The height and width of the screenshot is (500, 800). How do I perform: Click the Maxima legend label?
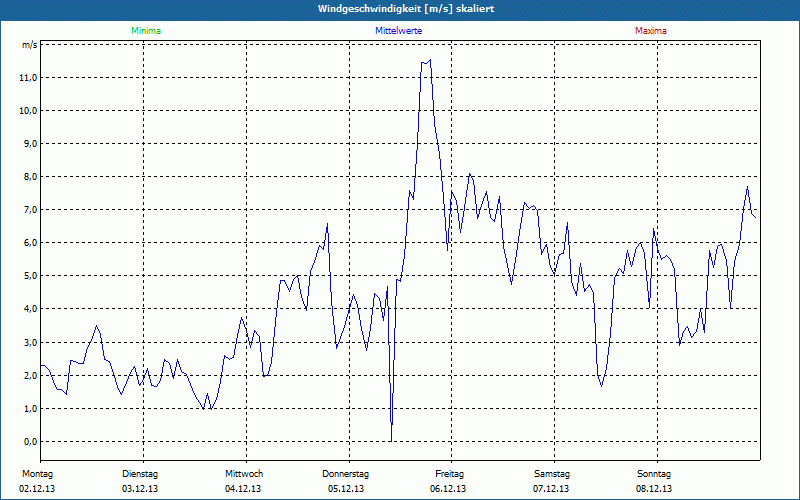(651, 31)
